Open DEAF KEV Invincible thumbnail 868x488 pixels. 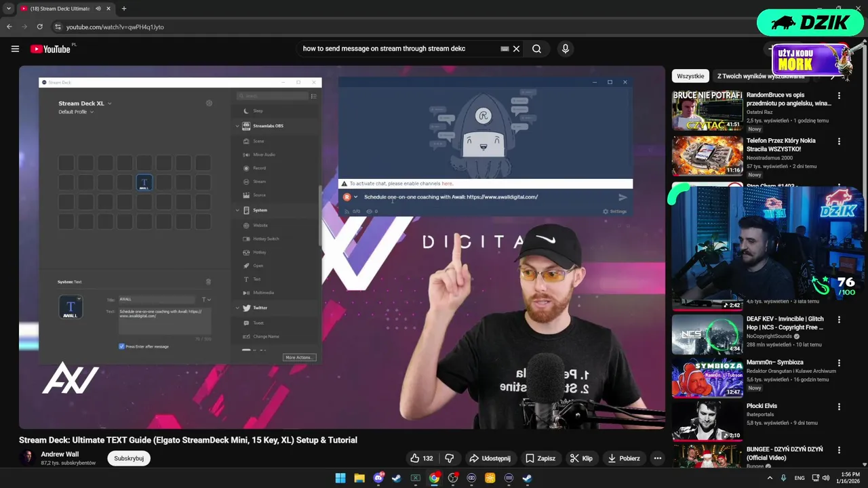click(707, 333)
